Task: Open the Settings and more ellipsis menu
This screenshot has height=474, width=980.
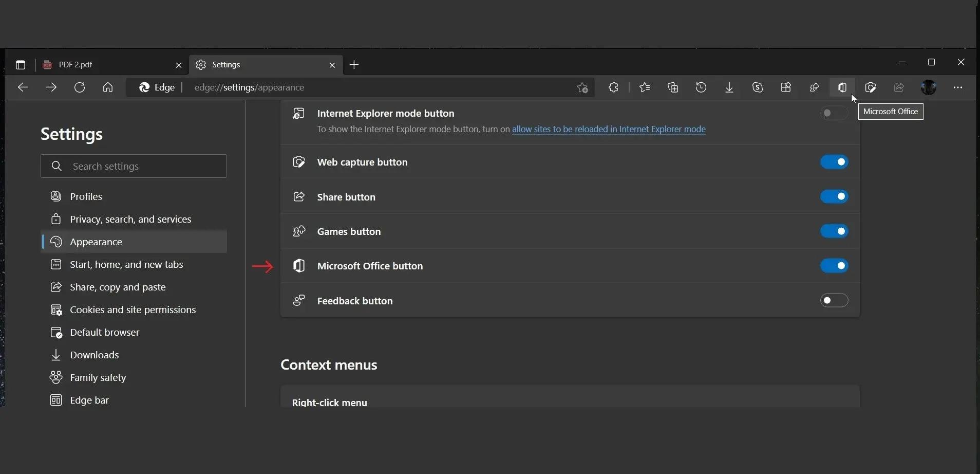Action: 958,87
